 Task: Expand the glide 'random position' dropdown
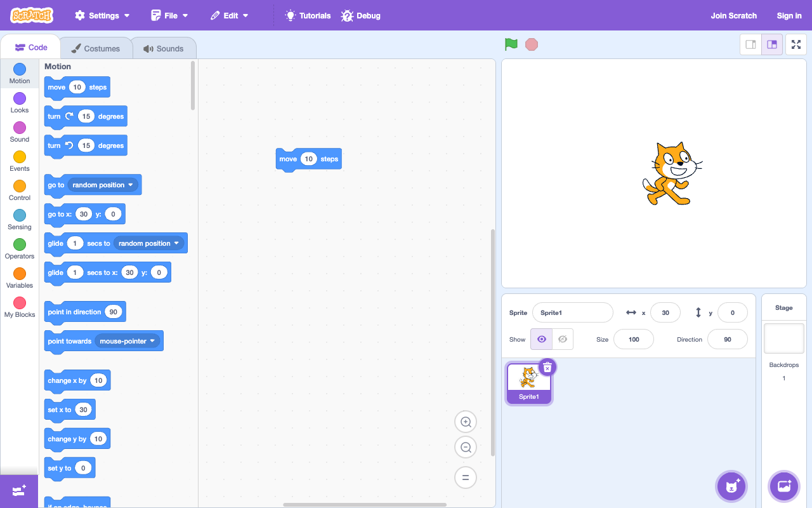149,243
